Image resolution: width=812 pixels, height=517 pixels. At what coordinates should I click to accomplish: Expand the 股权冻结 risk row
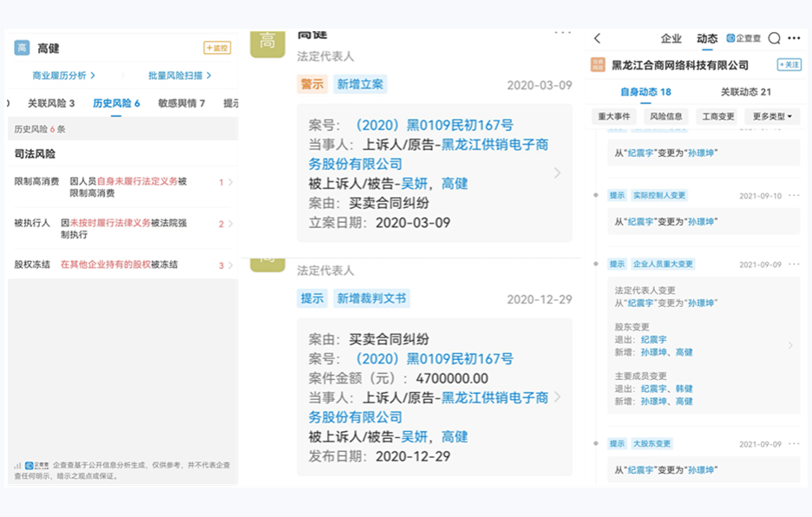click(x=121, y=265)
